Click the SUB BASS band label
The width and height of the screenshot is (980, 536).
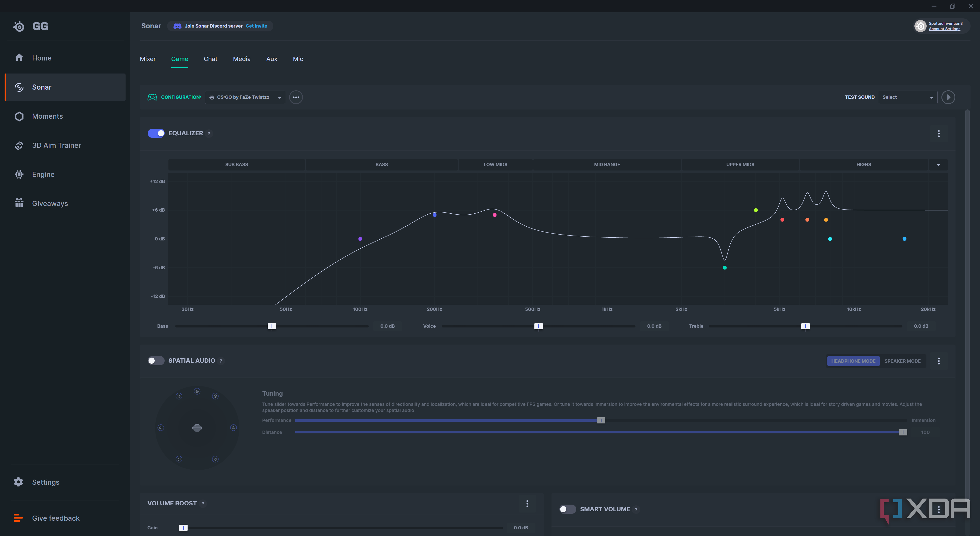point(236,165)
